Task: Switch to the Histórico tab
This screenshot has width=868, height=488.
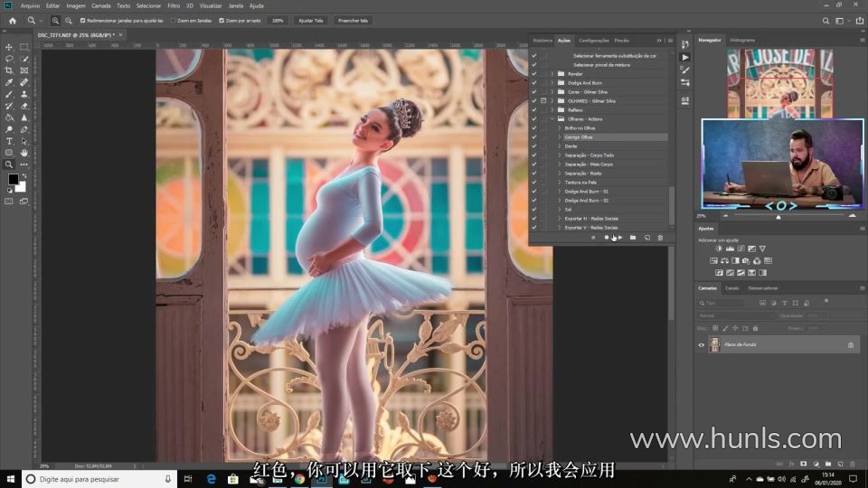Action: pyautogui.click(x=542, y=41)
